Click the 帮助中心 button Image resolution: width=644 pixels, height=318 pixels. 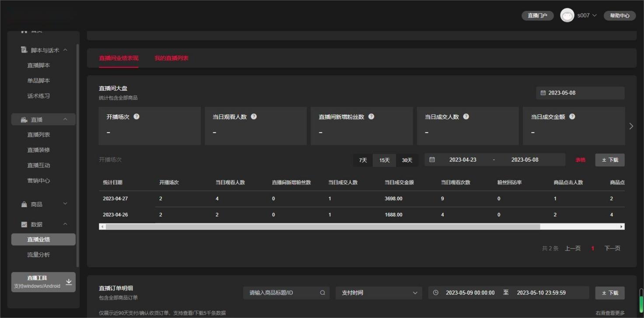(619, 15)
